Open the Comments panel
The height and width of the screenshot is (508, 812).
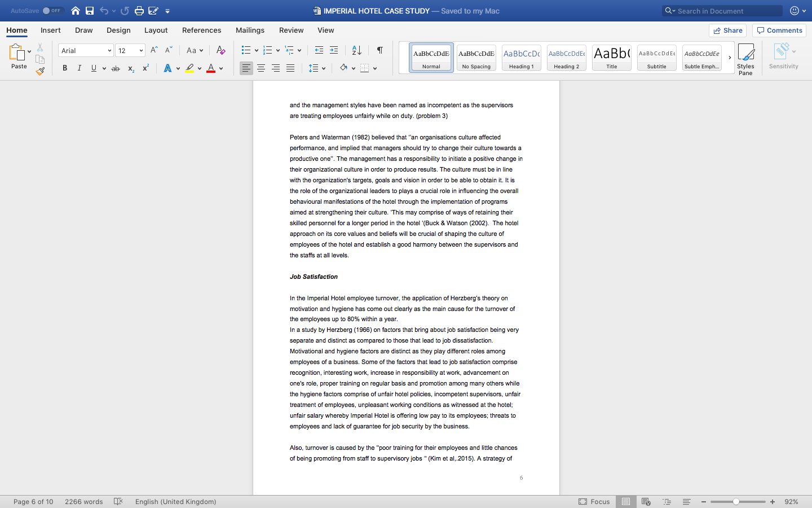779,30
